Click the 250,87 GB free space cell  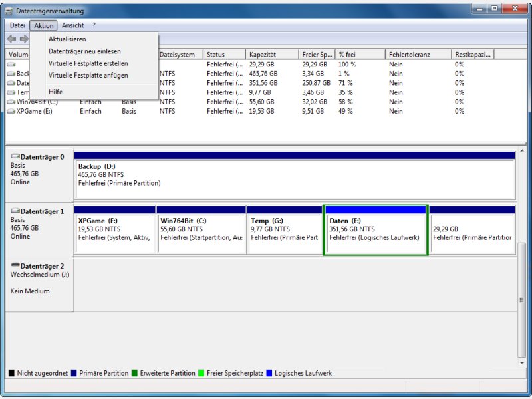pos(317,83)
